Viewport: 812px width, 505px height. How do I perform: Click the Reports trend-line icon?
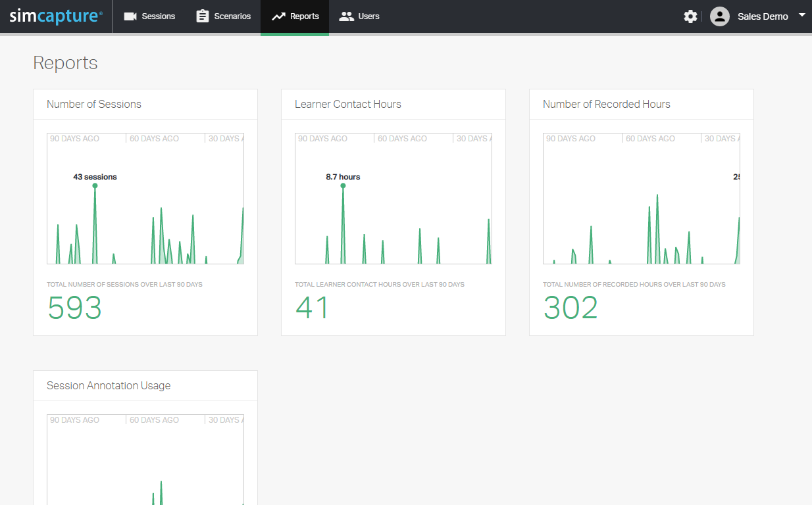(x=278, y=16)
